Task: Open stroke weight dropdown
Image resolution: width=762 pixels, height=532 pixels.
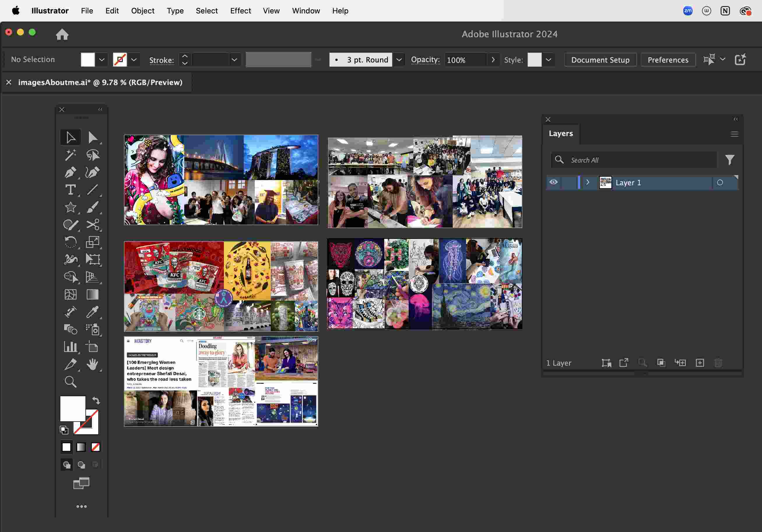Action: pos(234,60)
